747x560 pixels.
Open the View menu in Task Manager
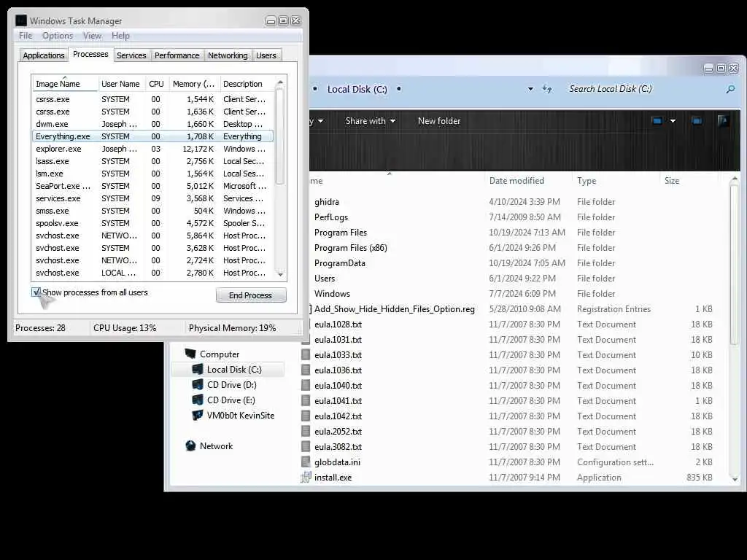pos(92,36)
